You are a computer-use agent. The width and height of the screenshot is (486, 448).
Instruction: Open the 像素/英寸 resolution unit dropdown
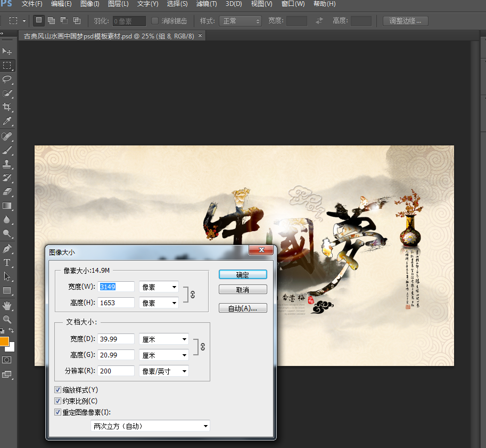click(x=164, y=371)
